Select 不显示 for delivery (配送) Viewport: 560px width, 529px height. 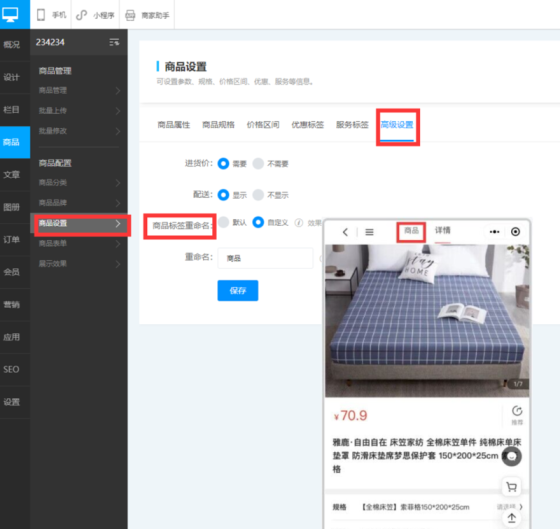258,195
